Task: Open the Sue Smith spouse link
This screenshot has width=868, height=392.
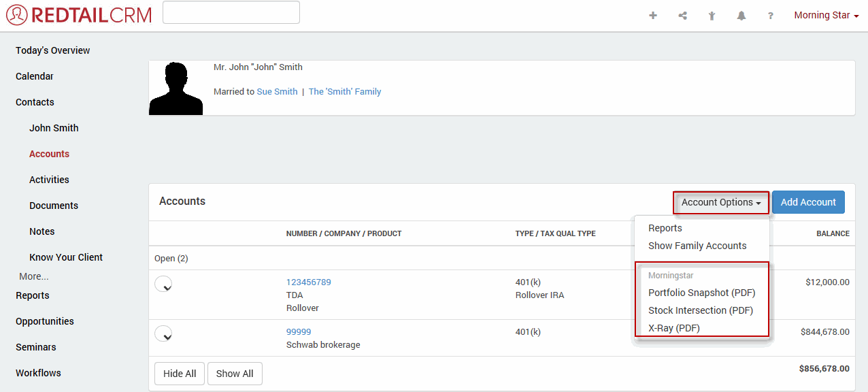Action: point(277,92)
